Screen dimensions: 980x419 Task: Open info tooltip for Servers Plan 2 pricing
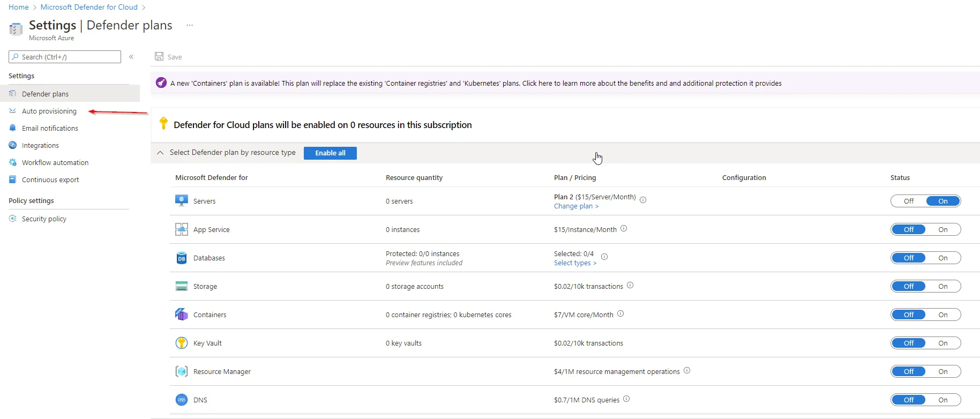[x=643, y=200]
